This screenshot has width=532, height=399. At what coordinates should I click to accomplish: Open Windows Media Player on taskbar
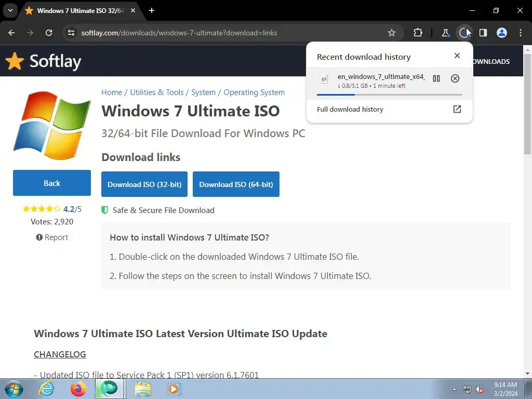(175, 389)
